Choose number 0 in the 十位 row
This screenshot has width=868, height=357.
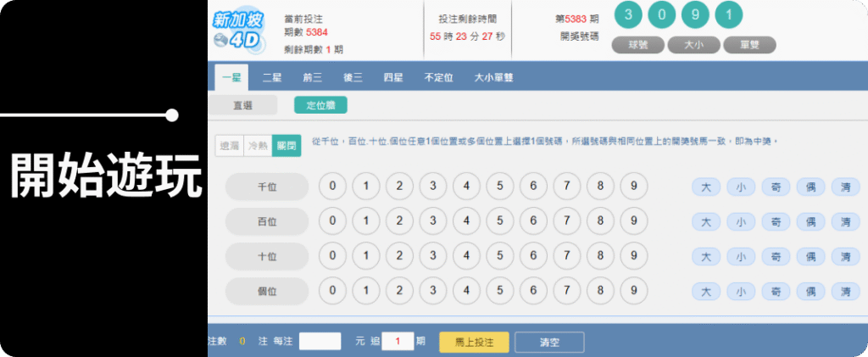click(x=332, y=256)
